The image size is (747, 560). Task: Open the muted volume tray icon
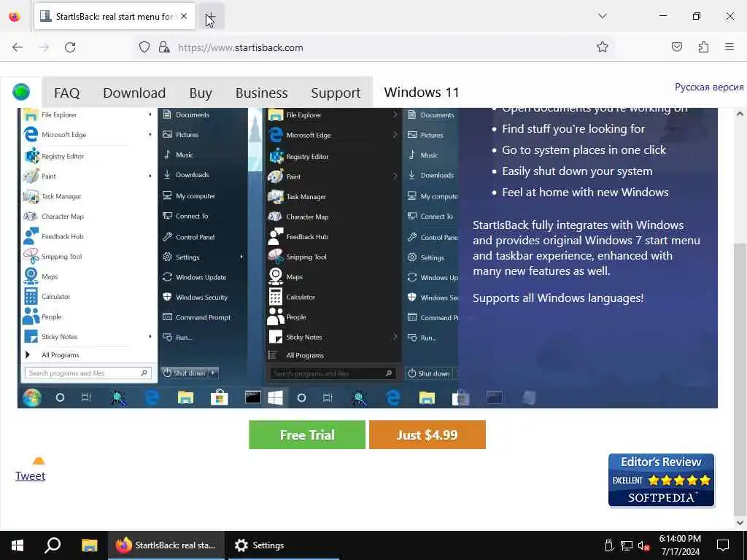(644, 545)
